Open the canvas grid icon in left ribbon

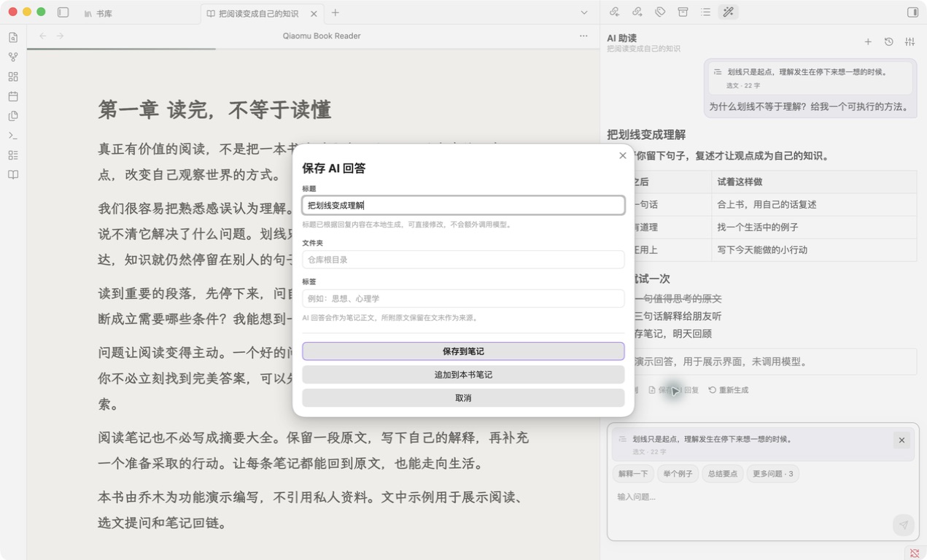(x=13, y=77)
